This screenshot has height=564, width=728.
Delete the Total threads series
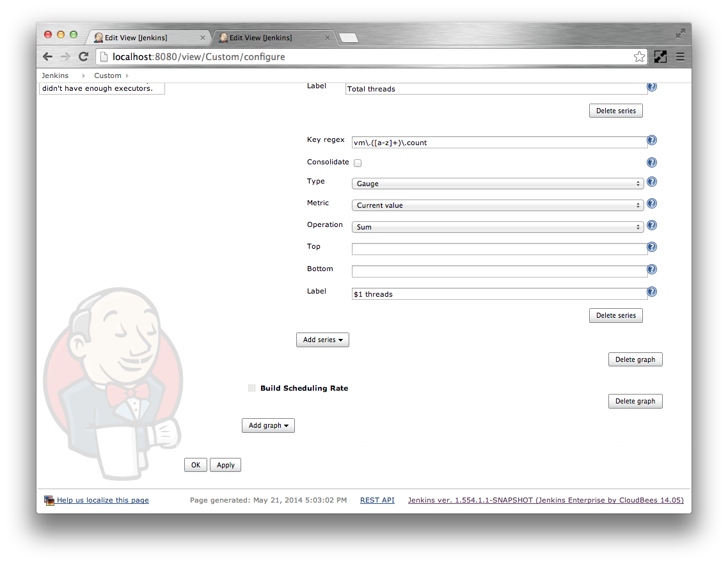pos(616,111)
